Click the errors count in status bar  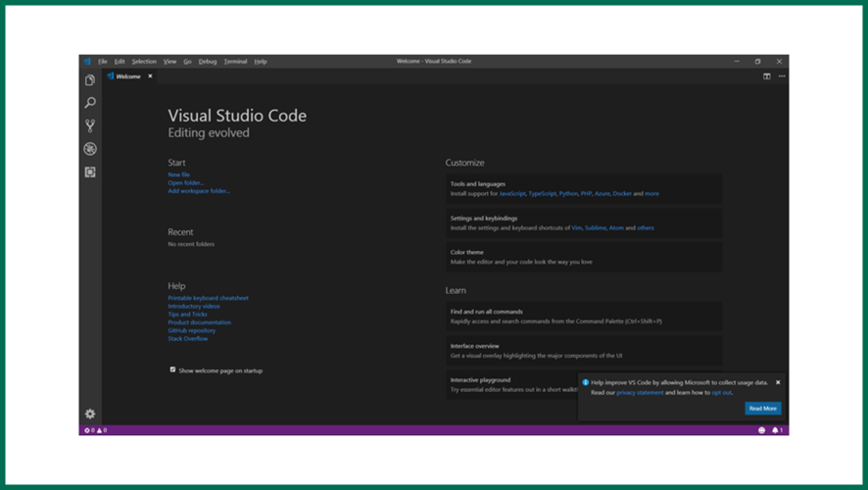(x=90, y=430)
